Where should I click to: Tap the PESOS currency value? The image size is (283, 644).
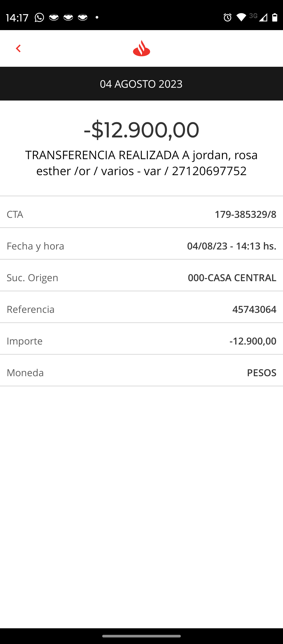pyautogui.click(x=262, y=373)
